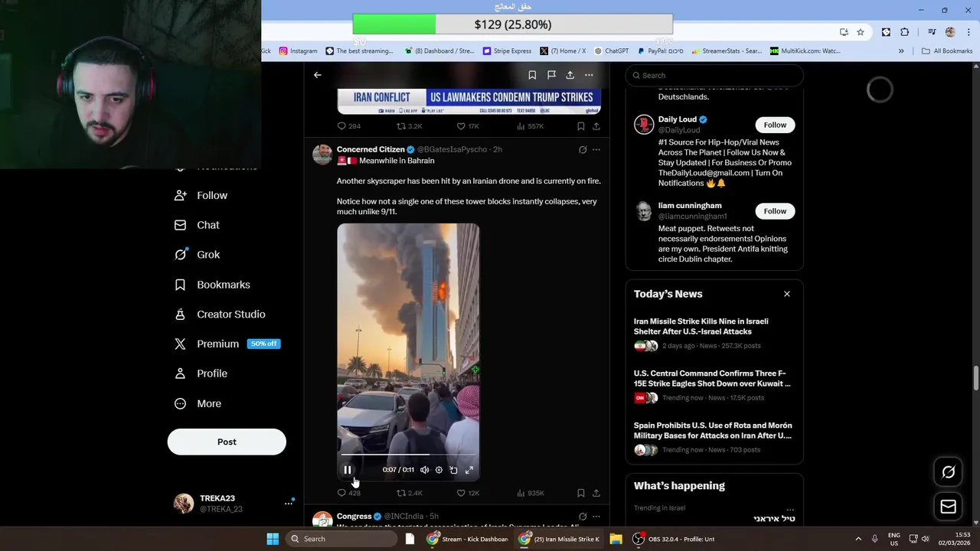
Task: Reply to Iran Conflict post (294)
Action: (x=349, y=126)
